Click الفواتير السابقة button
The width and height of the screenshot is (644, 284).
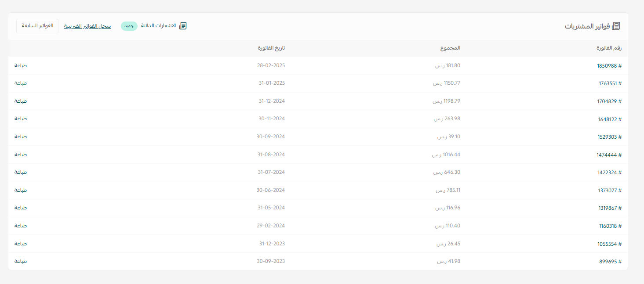point(37,26)
